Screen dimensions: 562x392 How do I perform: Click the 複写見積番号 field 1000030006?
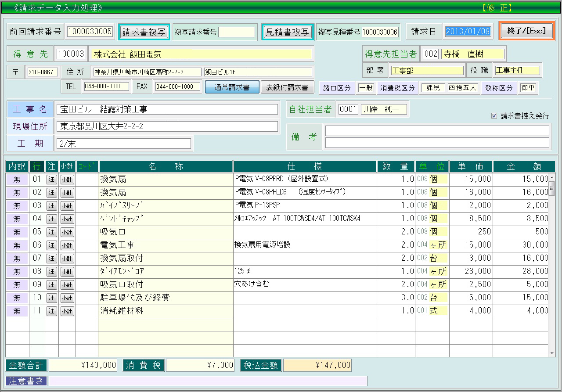tap(380, 32)
